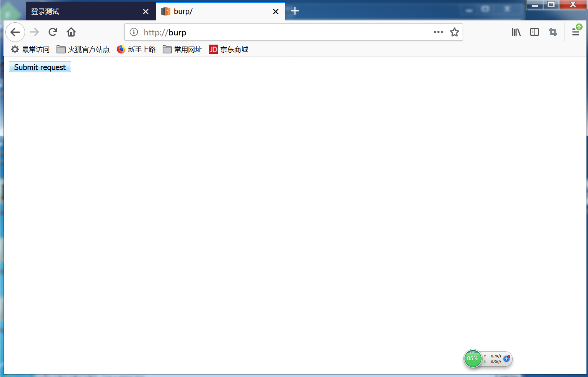The image size is (588, 377).
Task: Open the 新手上路 bookmark
Action: [x=137, y=50]
